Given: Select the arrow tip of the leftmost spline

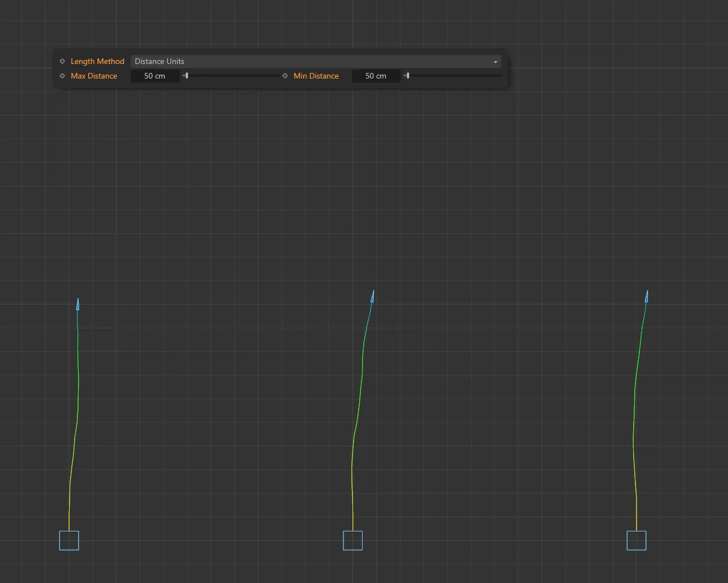Looking at the screenshot, I should click(77, 303).
